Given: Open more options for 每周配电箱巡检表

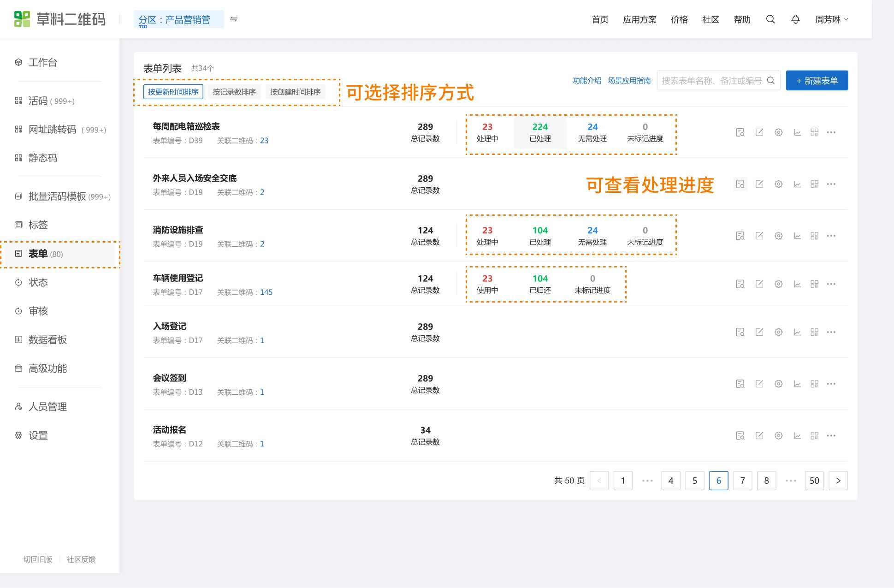Looking at the screenshot, I should pyautogui.click(x=831, y=132).
